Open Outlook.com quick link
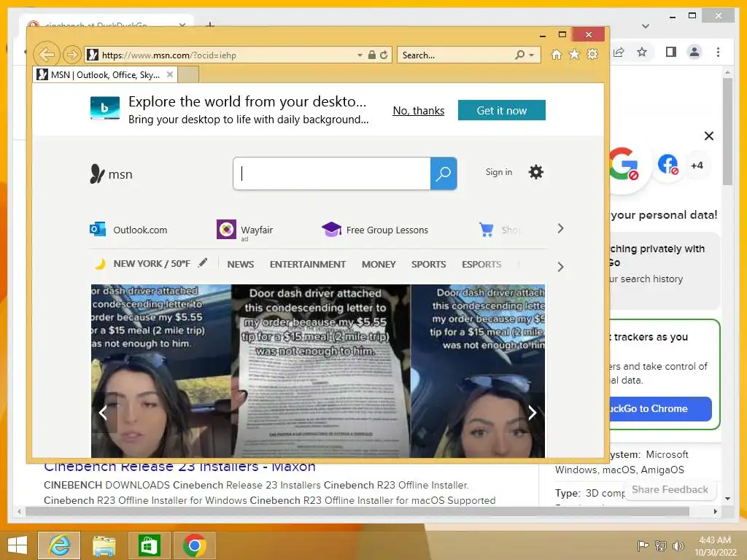 tap(128, 230)
